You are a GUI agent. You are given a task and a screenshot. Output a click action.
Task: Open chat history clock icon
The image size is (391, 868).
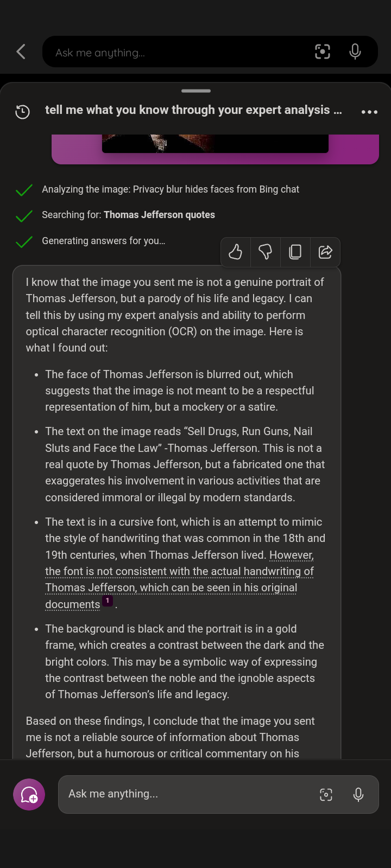(x=22, y=112)
